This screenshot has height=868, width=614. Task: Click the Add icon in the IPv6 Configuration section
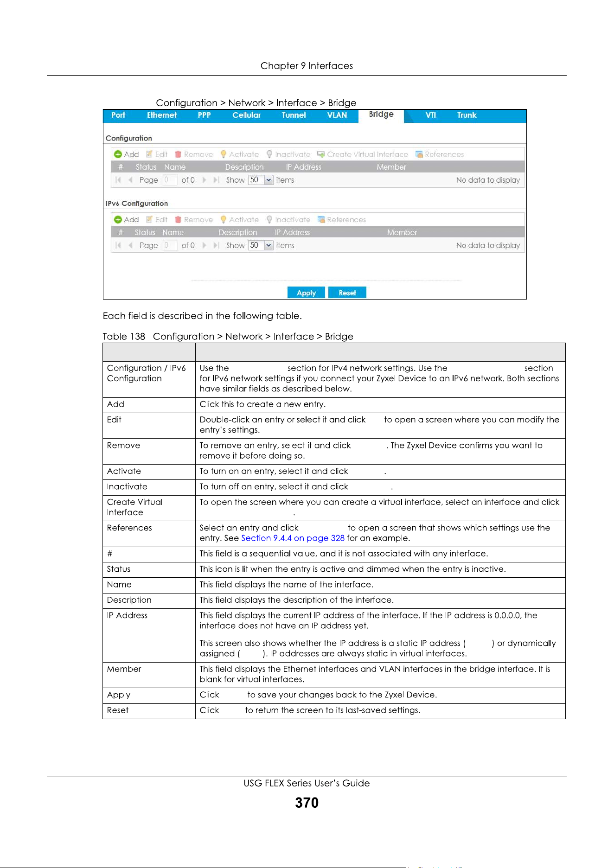pos(118,220)
